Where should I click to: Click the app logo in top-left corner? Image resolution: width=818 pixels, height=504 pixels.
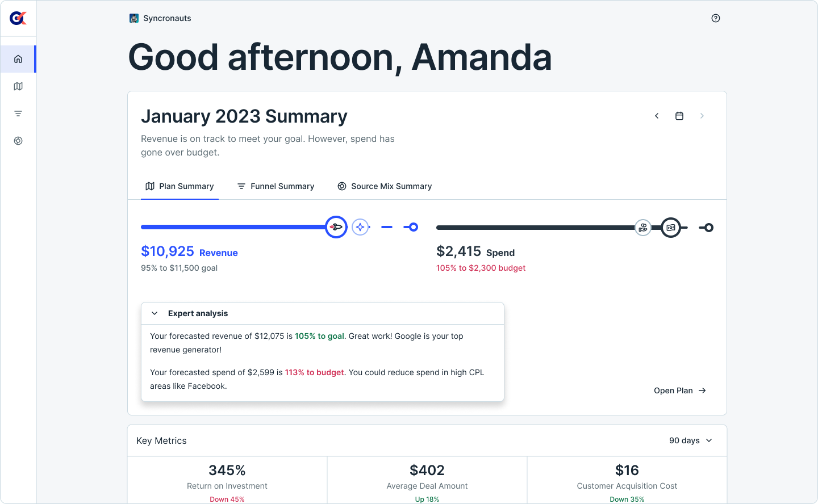(18, 18)
